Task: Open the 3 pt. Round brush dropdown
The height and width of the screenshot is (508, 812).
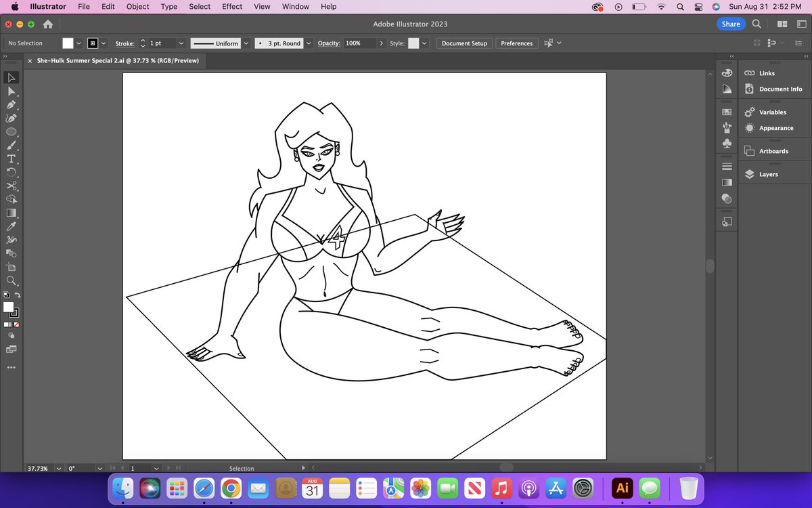Action: [x=309, y=43]
